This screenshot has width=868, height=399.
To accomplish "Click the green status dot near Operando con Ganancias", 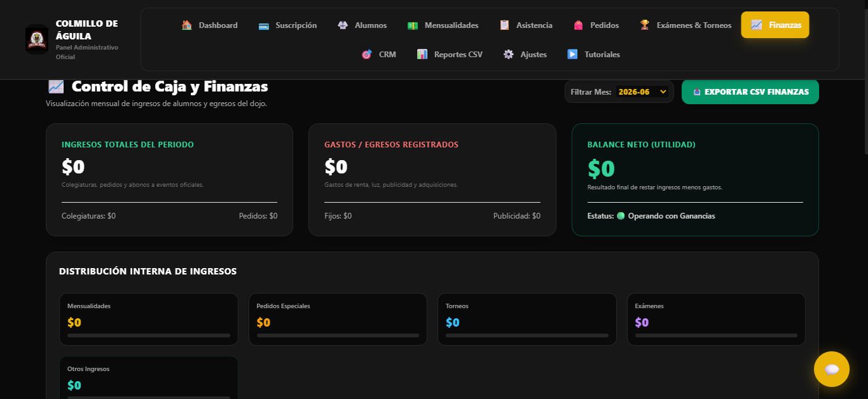I will pyautogui.click(x=621, y=216).
